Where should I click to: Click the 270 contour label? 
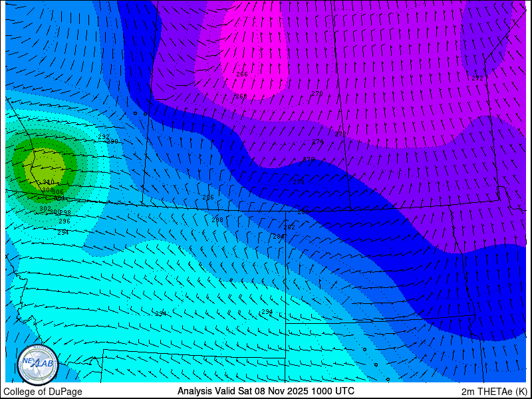click(x=317, y=93)
